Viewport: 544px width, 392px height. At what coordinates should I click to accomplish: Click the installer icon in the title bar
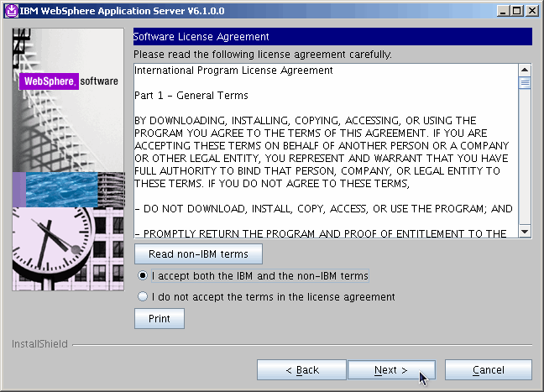pyautogui.click(x=12, y=11)
